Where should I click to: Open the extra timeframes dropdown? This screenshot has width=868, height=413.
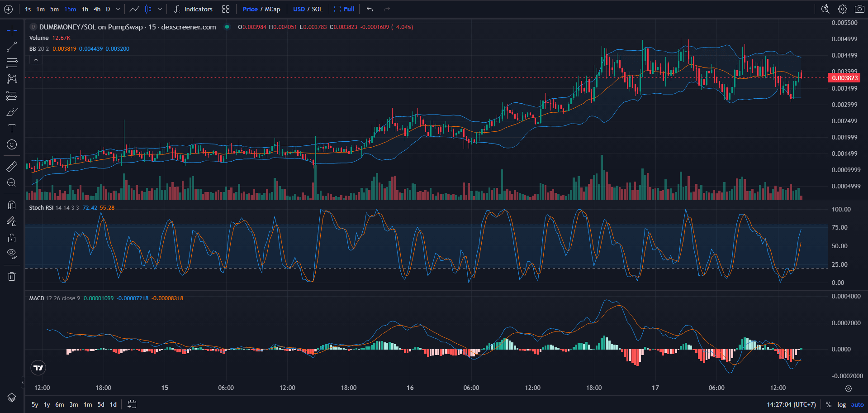pyautogui.click(x=117, y=9)
